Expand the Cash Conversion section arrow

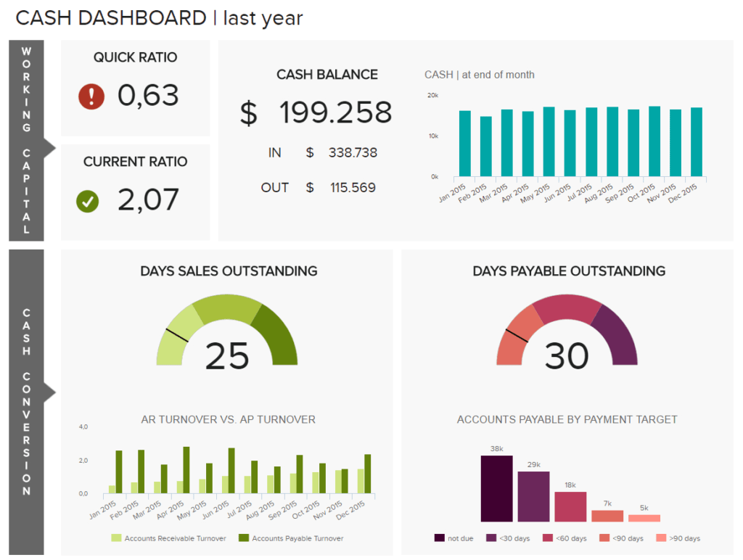[51, 391]
